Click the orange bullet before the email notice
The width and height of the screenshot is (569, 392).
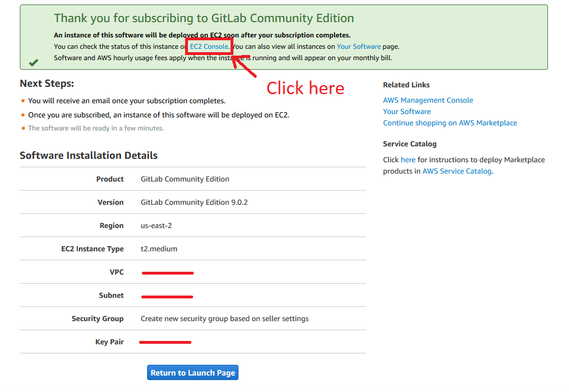(x=23, y=101)
